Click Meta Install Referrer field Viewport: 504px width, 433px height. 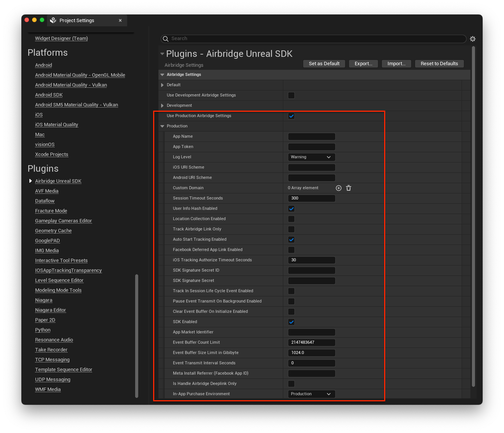(x=312, y=373)
